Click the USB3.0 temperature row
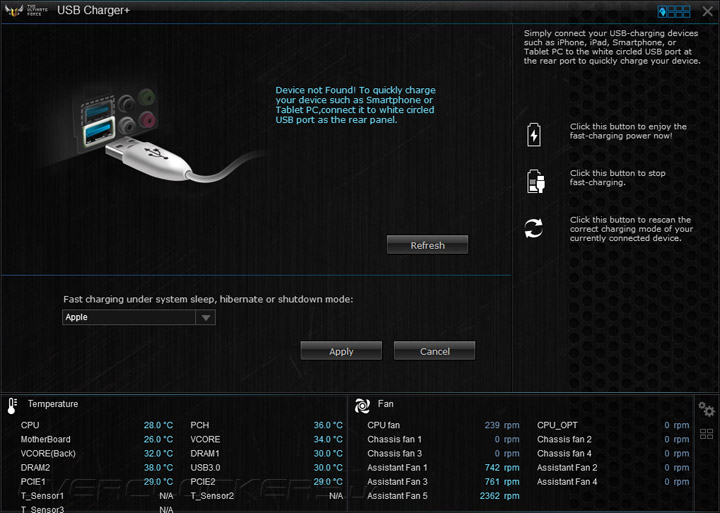Screen dimensions: 720x513 pos(266,468)
